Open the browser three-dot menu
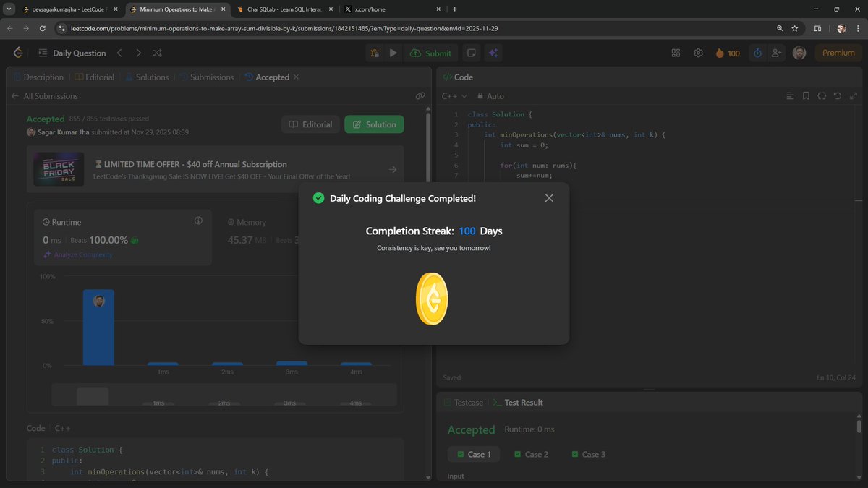The height and width of the screenshot is (488, 868). (x=859, y=28)
